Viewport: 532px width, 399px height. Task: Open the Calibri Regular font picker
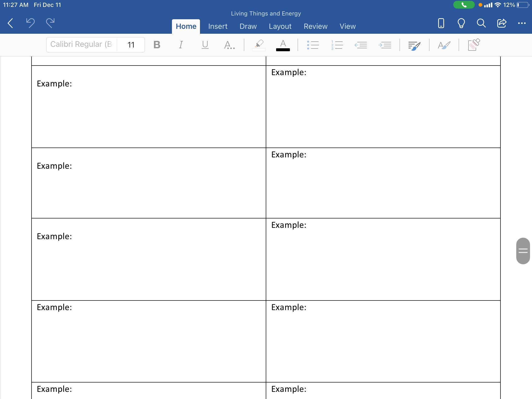(81, 45)
